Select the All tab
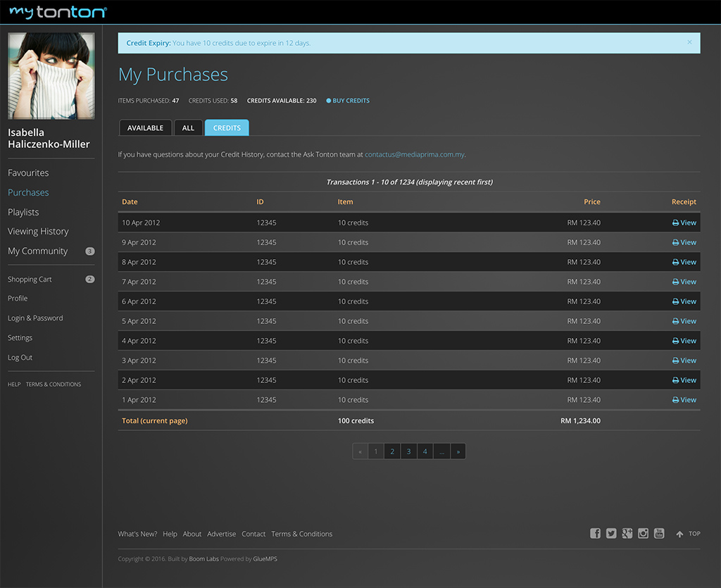This screenshot has height=588, width=721. click(x=188, y=128)
